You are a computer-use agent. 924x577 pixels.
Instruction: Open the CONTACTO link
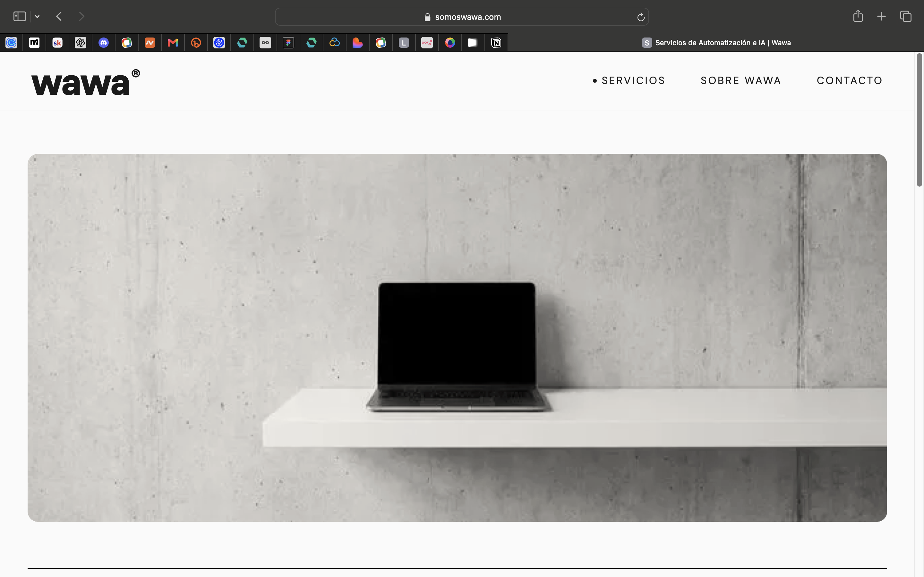pyautogui.click(x=850, y=80)
